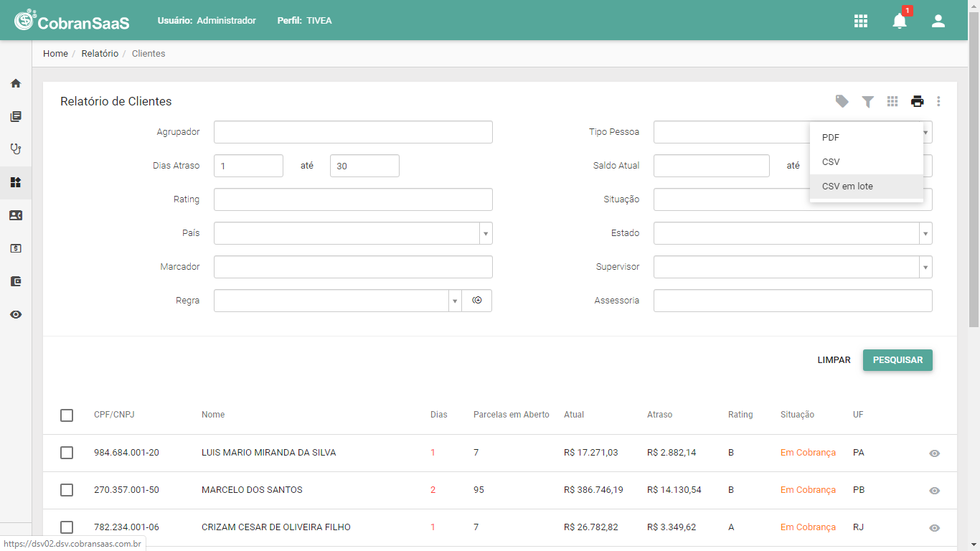
Task: Click the CobranSaaS logo
Action: click(72, 20)
